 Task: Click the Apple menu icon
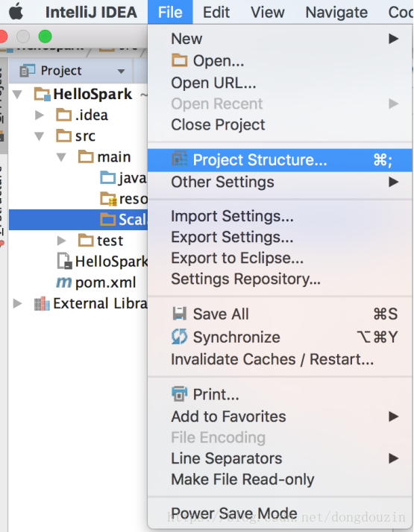(x=16, y=12)
